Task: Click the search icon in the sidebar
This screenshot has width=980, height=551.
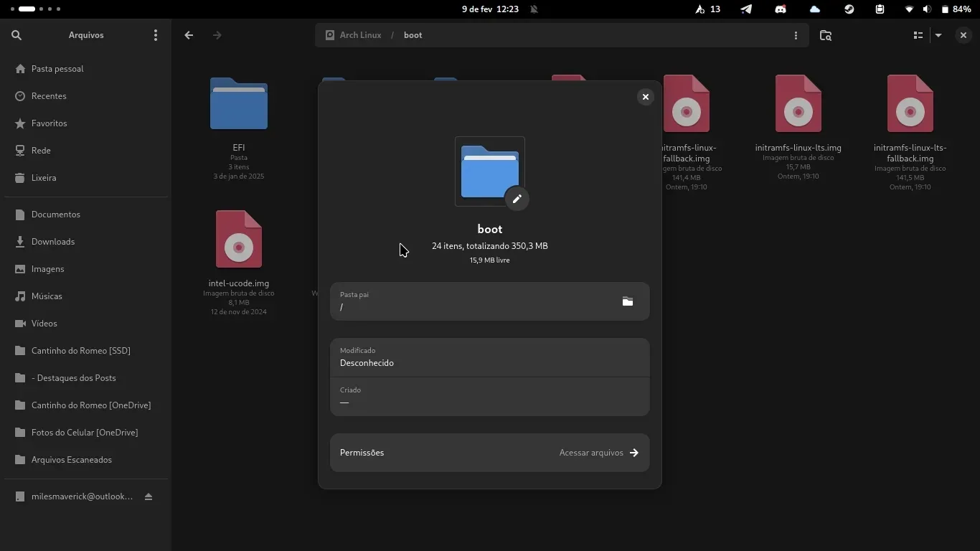Action: coord(17,35)
